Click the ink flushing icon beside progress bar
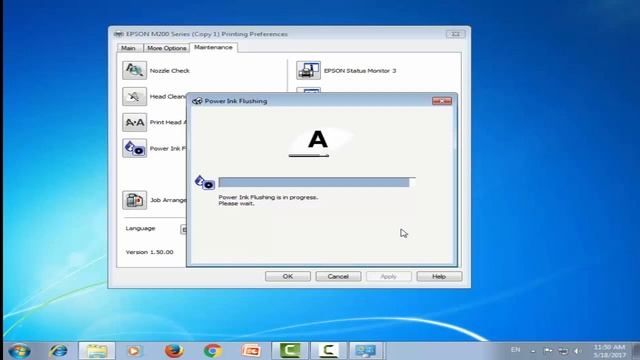 (205, 182)
